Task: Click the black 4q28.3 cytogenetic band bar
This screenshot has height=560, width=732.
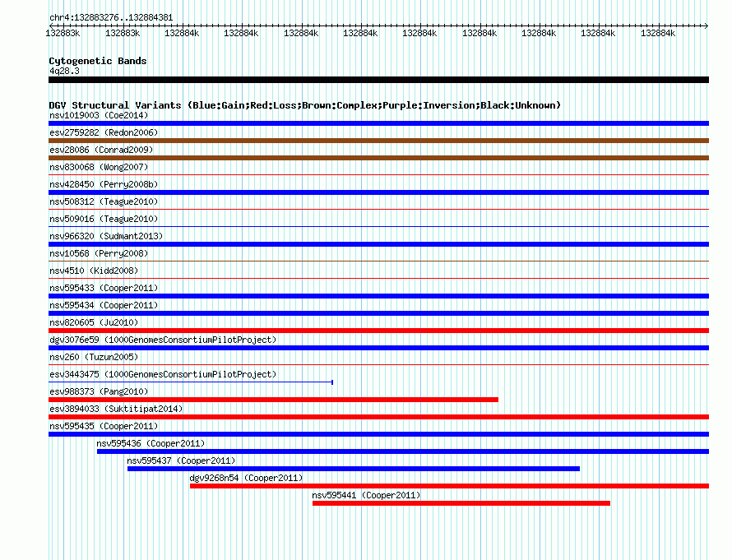Action: pyautogui.click(x=378, y=80)
